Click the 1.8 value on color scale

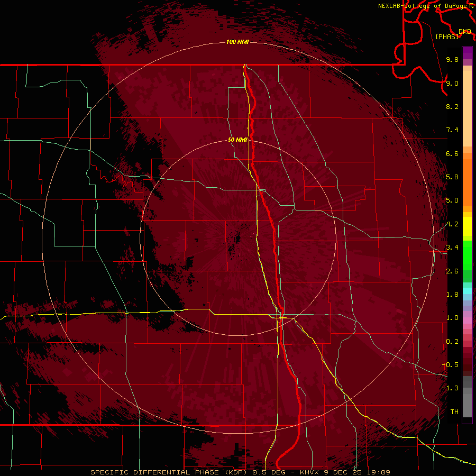click(x=452, y=295)
